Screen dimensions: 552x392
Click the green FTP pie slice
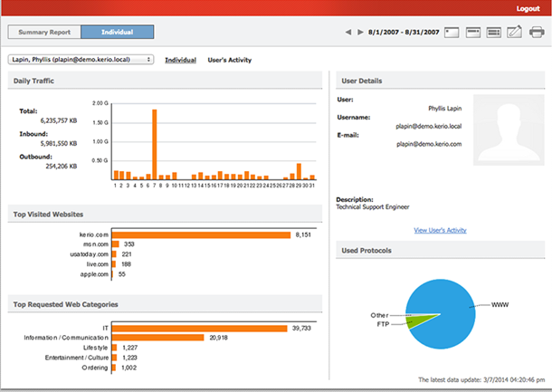[415, 321]
